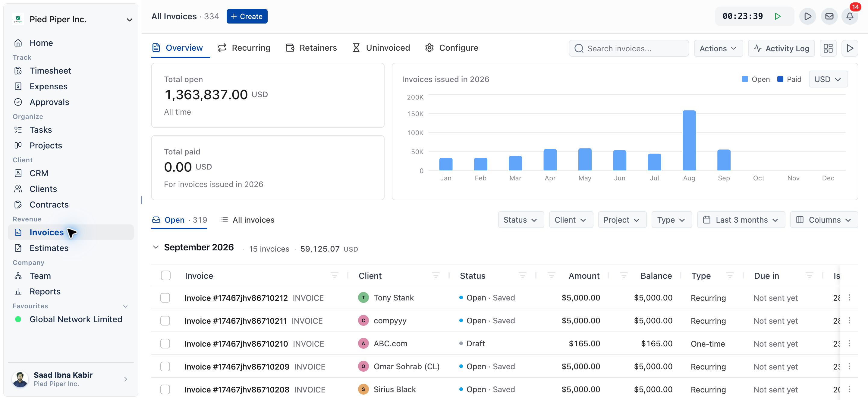The height and width of the screenshot is (400, 868).
Task: Open row menu for Omar Sohrab invoice
Action: 849,366
